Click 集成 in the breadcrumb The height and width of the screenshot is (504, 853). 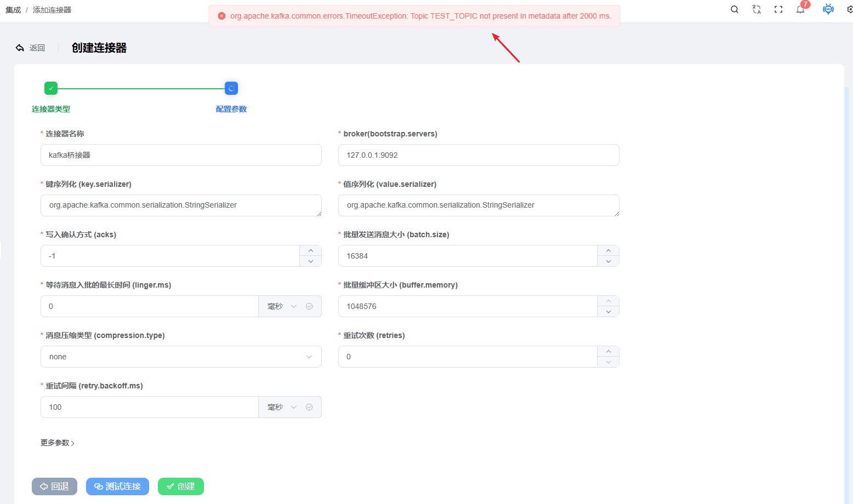(x=13, y=10)
